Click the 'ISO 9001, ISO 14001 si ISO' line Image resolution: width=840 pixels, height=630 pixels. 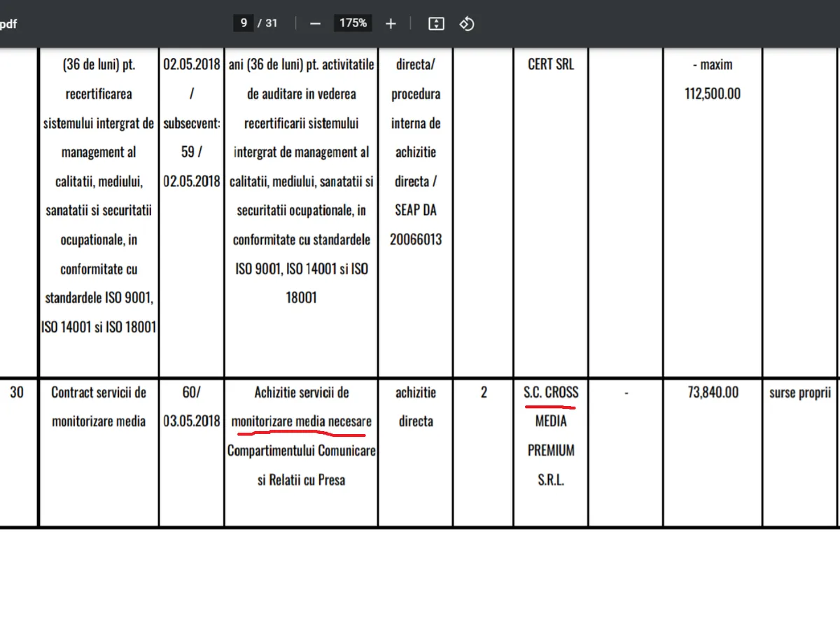301,269
